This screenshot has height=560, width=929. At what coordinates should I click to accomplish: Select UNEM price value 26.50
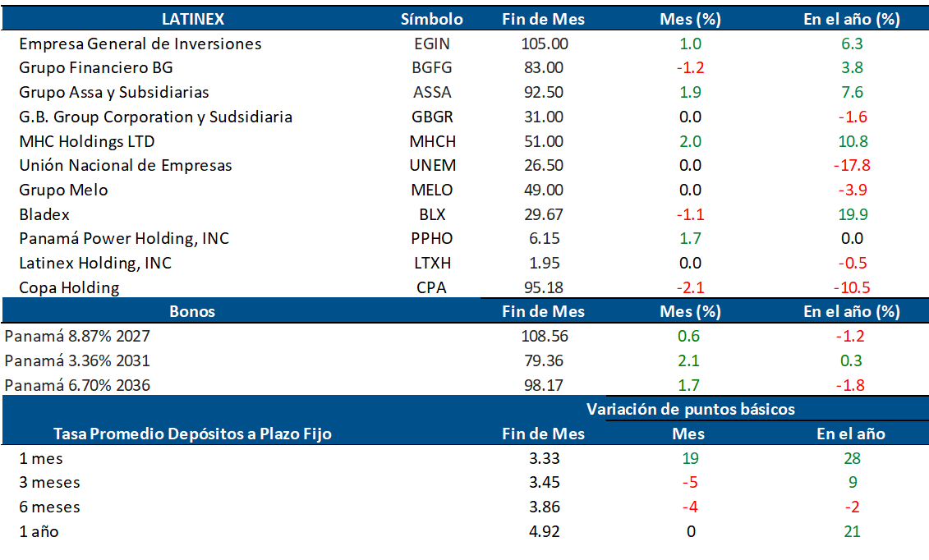(x=544, y=165)
